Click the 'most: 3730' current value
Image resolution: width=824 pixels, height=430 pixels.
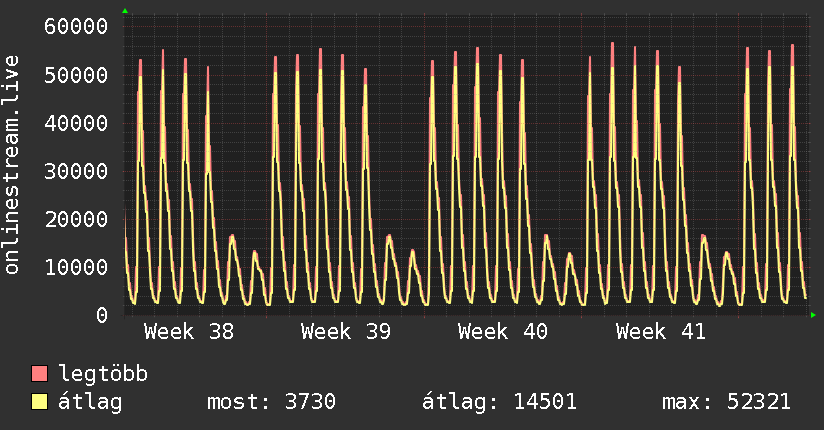pos(271,402)
